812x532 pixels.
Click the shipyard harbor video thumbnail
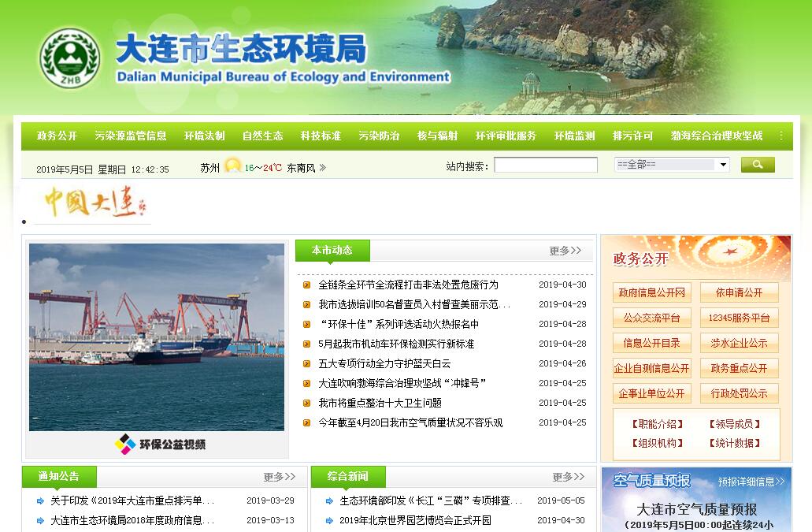157,337
